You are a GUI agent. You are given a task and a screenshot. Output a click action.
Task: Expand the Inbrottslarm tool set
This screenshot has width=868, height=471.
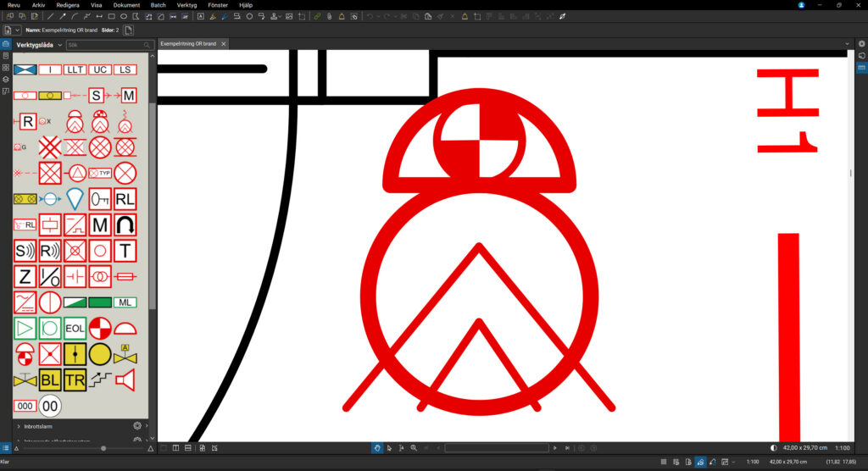[19, 426]
